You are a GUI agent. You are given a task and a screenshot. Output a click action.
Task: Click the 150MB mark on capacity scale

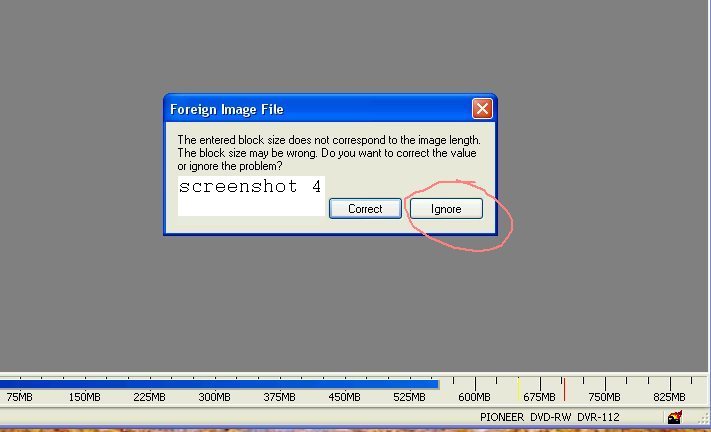(84, 397)
